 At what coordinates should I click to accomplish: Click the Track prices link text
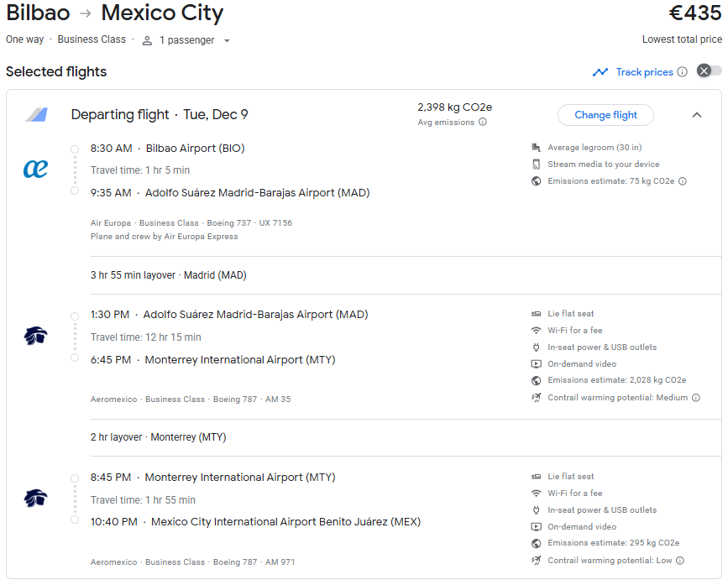(x=644, y=72)
